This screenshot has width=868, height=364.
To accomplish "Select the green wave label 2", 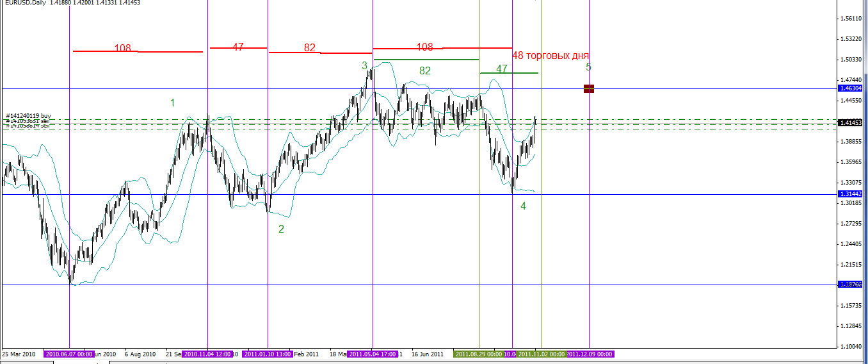I will pos(281,229).
